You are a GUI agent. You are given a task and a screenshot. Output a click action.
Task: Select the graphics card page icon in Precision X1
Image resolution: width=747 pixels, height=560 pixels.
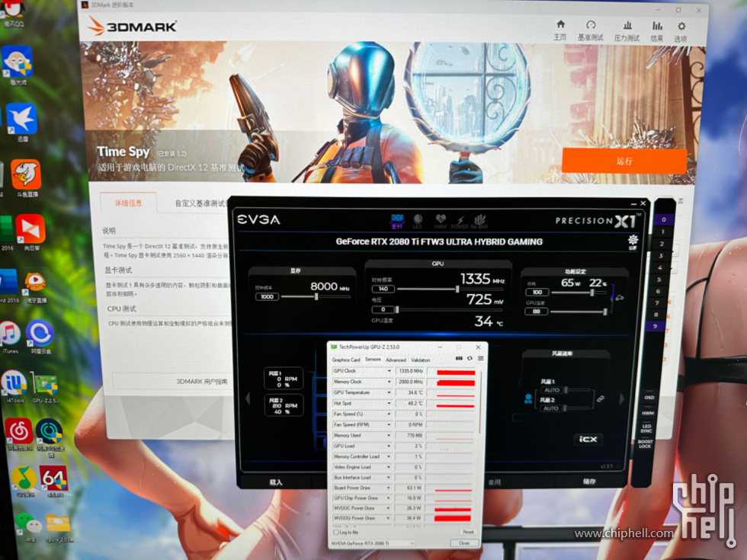pos(397,220)
